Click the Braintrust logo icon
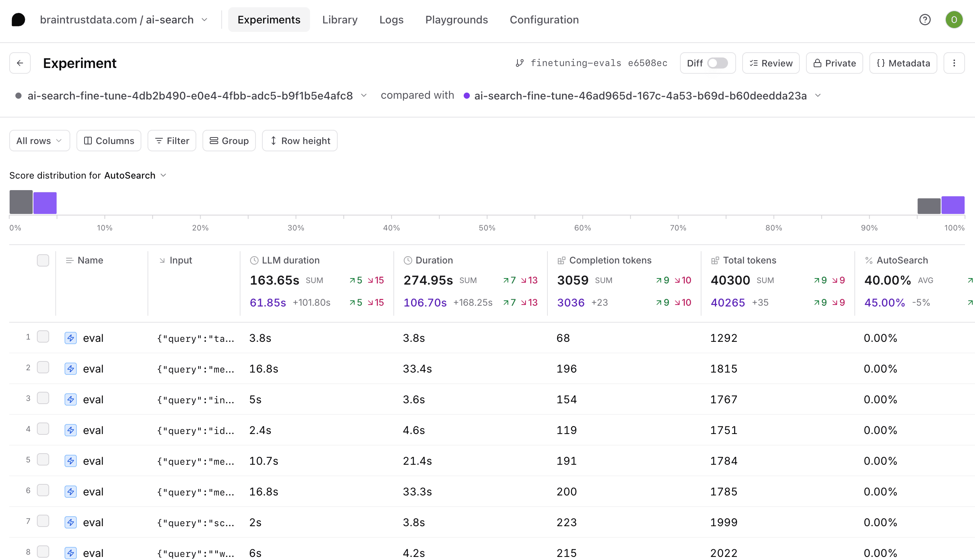Viewport: 975px width, 560px height. pyautogui.click(x=18, y=20)
